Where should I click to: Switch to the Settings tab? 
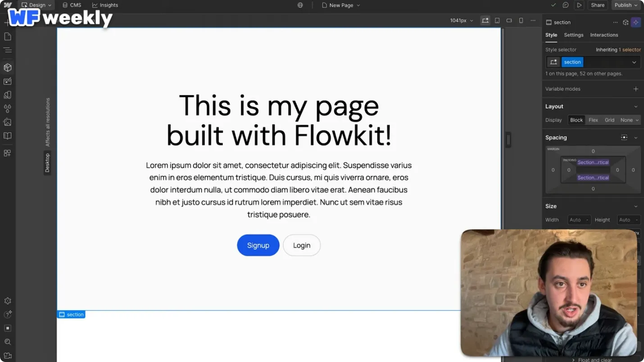[x=574, y=35]
